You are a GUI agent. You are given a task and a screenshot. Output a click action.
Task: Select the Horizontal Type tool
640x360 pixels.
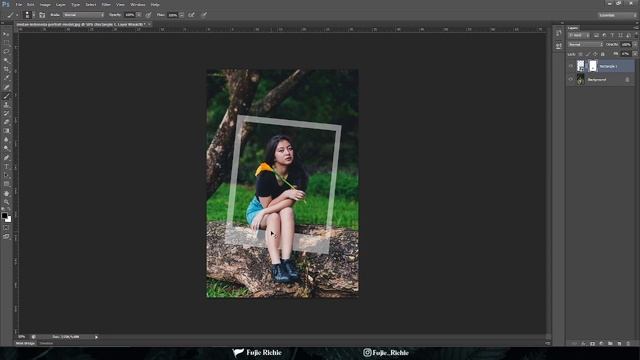pos(6,167)
